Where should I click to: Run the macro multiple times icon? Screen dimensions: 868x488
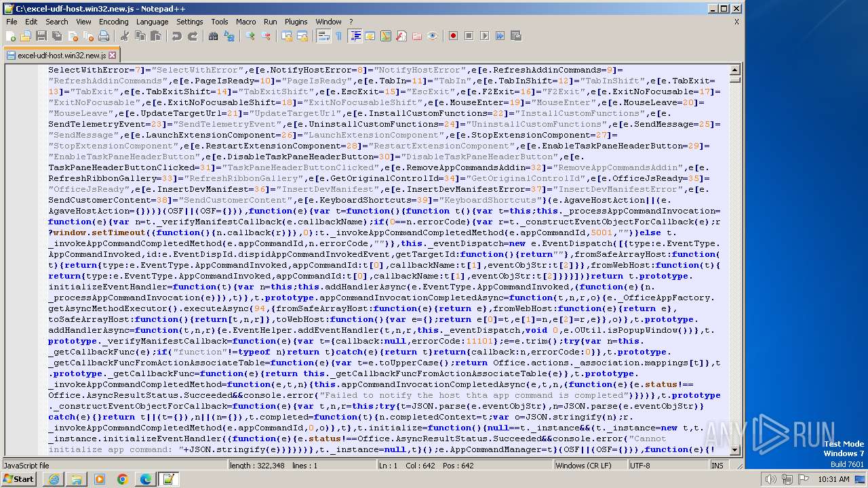click(500, 36)
